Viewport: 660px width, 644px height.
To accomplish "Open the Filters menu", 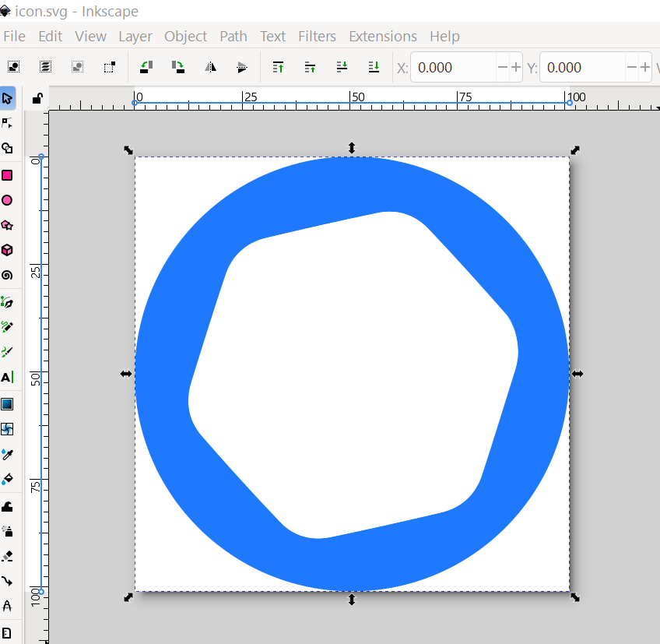I will 317,36.
